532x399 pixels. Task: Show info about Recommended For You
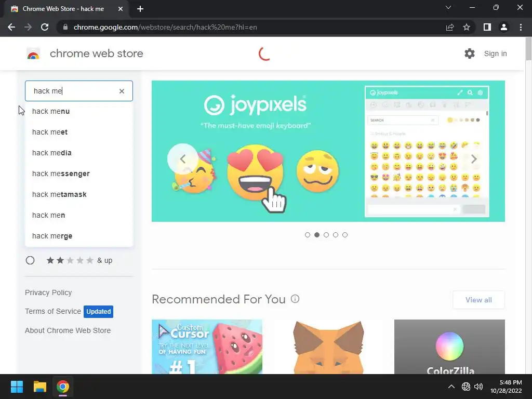point(295,299)
